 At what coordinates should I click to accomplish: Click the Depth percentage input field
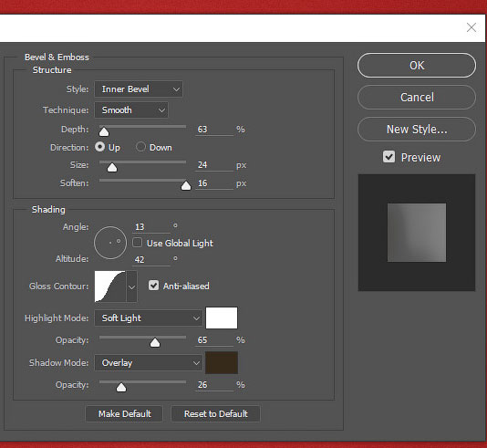click(214, 130)
